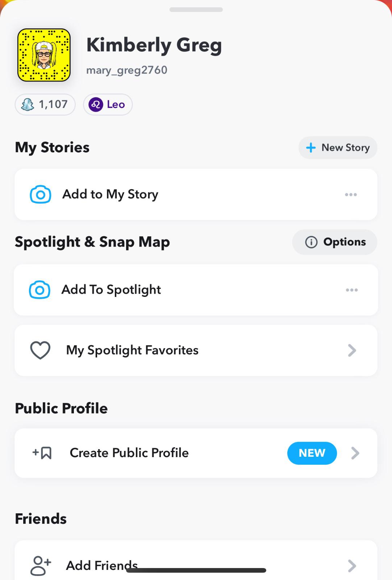This screenshot has width=392, height=580.
Task: Open more options for Add to My Story
Action: (351, 195)
